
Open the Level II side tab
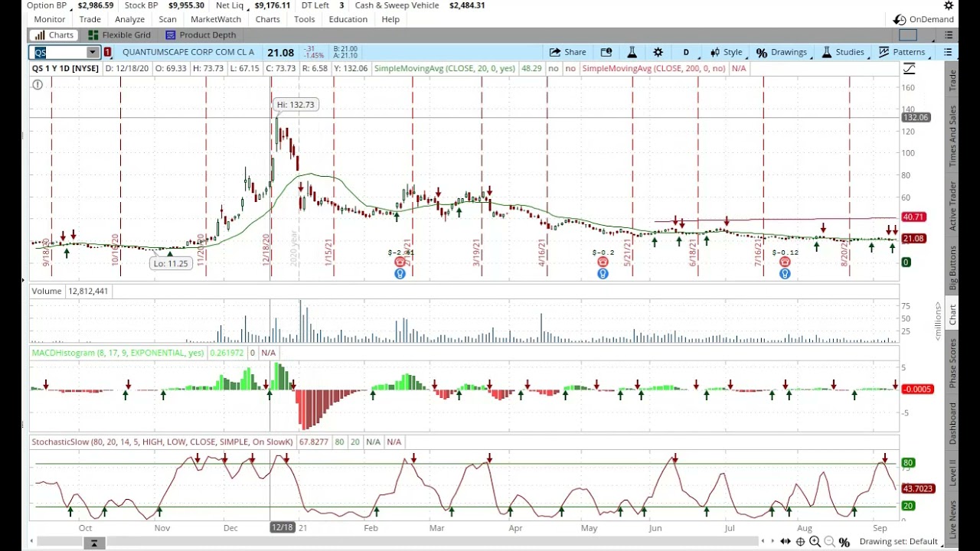coord(953,472)
